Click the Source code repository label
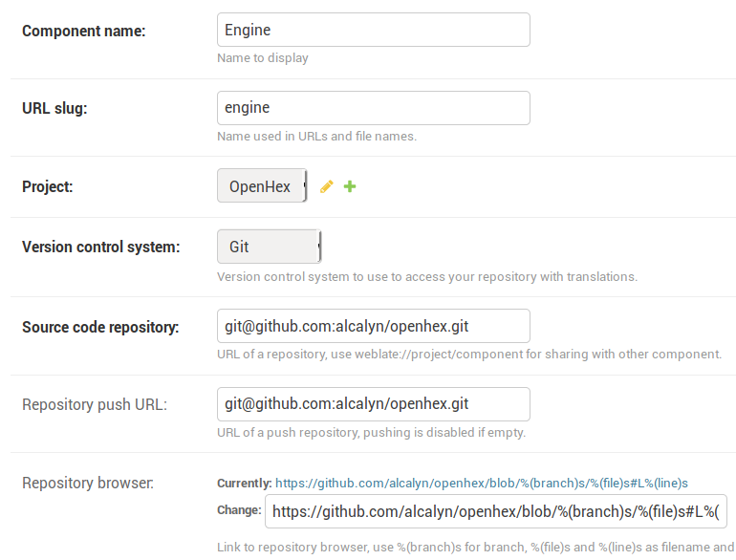This screenshot has height=560, width=736. (x=100, y=327)
